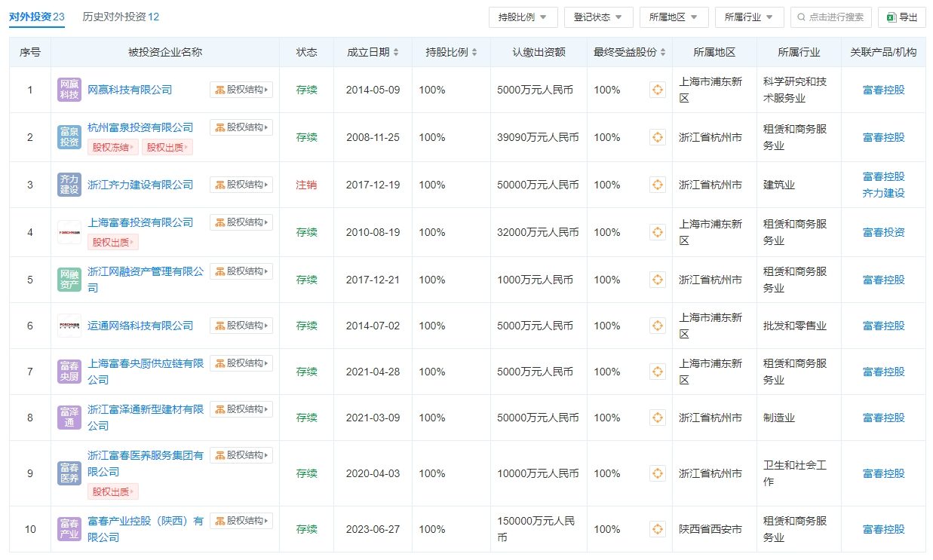Click the beneficial-share target icon for 浙江齐力建设有限公司
933x560 pixels.
tap(657, 185)
